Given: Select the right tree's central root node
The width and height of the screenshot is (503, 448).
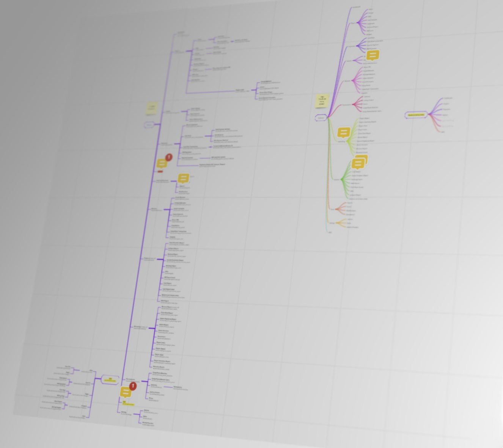Looking at the screenshot, I should (x=321, y=118).
